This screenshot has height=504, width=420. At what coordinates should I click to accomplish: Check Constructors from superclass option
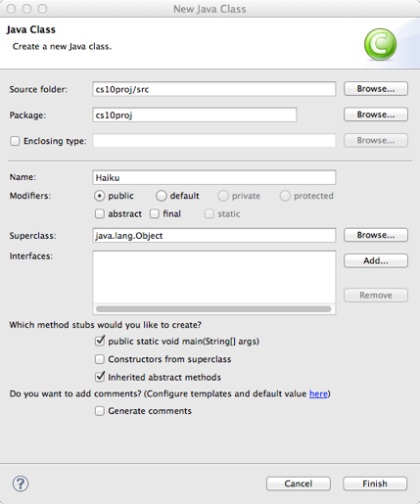pyautogui.click(x=100, y=359)
